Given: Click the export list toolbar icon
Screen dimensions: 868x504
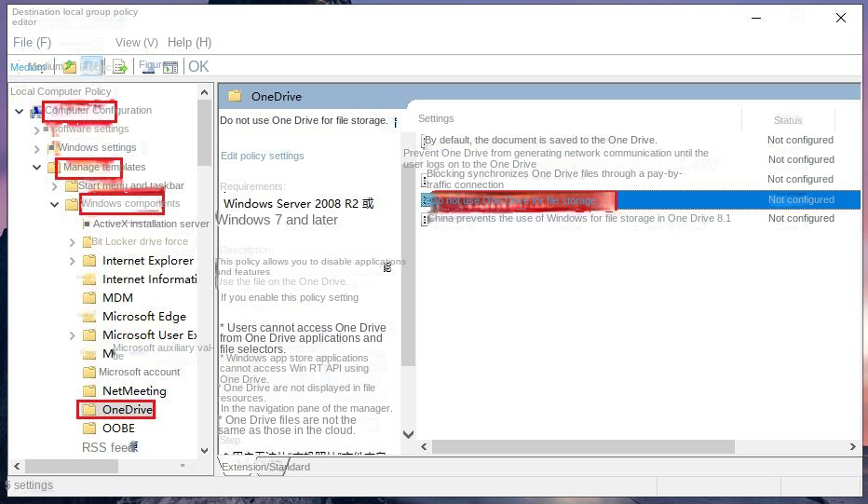Looking at the screenshot, I should 119,66.
